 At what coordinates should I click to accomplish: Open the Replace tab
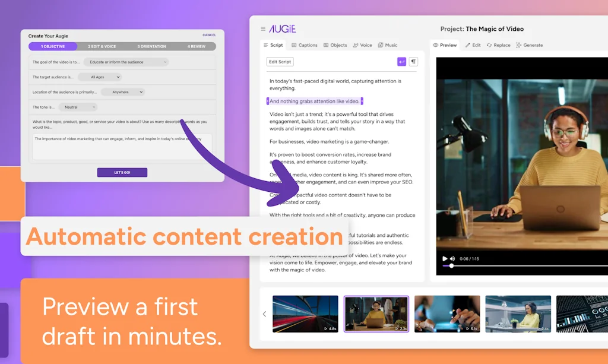[499, 45]
